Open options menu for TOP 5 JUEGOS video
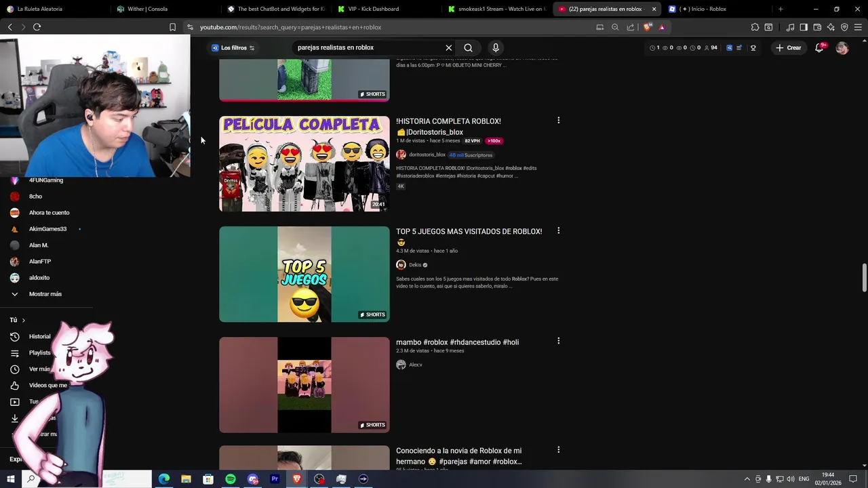The image size is (868, 488). coord(558,231)
